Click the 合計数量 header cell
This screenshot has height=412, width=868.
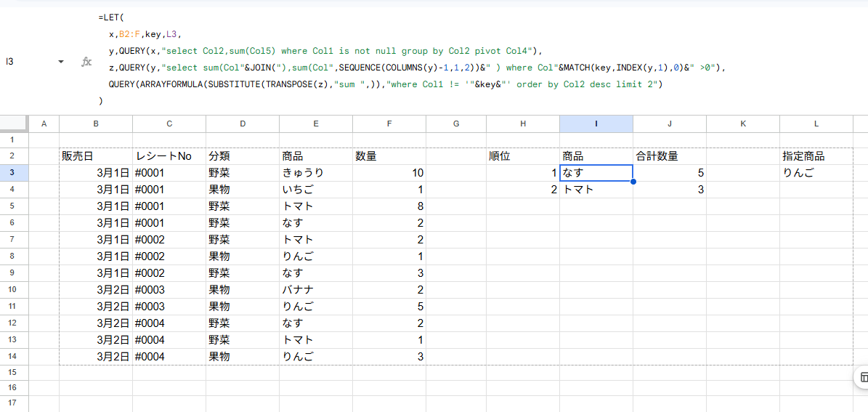tap(670, 156)
